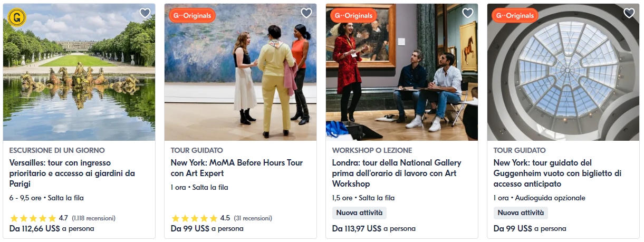Click Da 113,97 US$ price on London card
644x242 pixels.
[357, 228]
